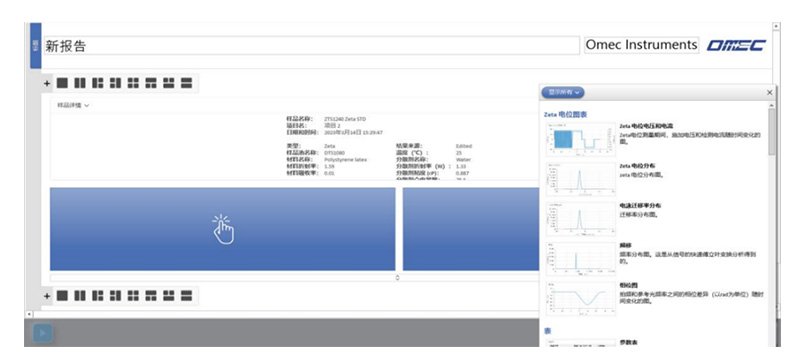
Task: Click the 相位图 title text
Action: [628, 285]
